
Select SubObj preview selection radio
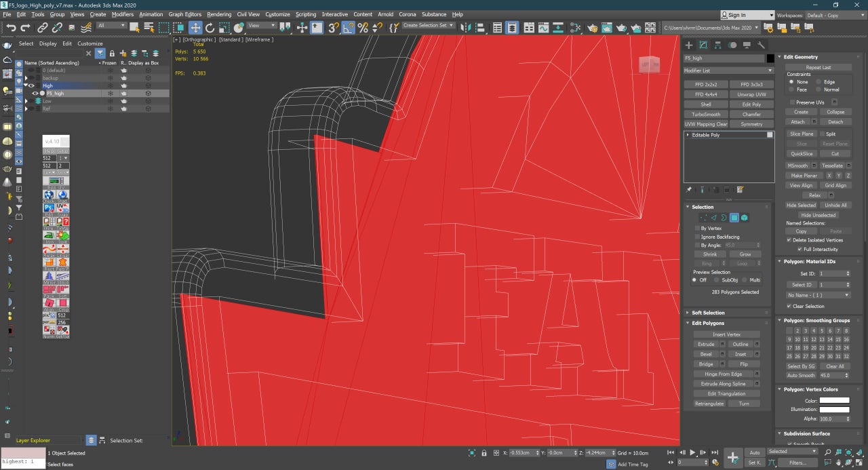(x=716, y=279)
